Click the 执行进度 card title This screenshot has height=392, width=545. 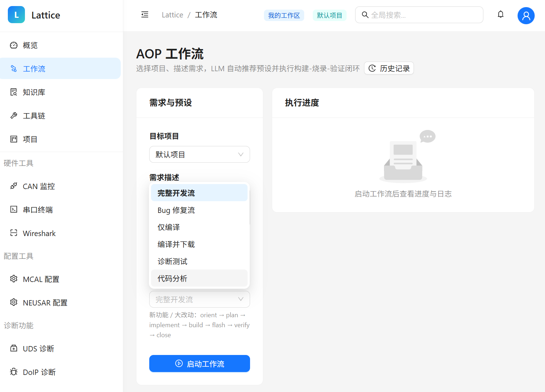pyautogui.click(x=302, y=103)
